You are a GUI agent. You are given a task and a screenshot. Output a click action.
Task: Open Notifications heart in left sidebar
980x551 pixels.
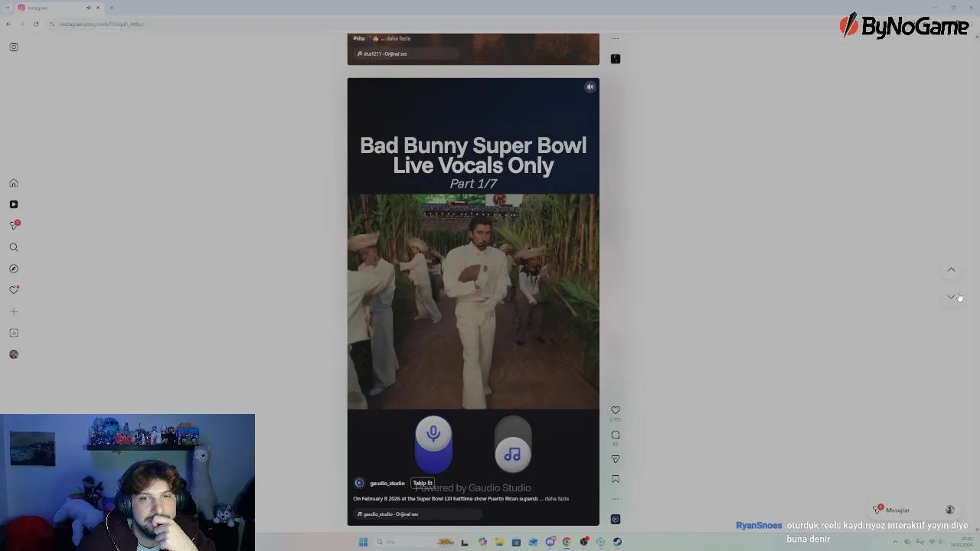pyautogui.click(x=14, y=290)
